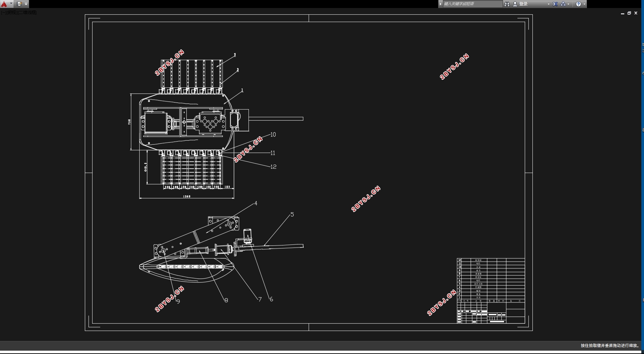Viewport: 644px width, 354px height.
Task: Select the leader label 12
Action: coord(274,167)
